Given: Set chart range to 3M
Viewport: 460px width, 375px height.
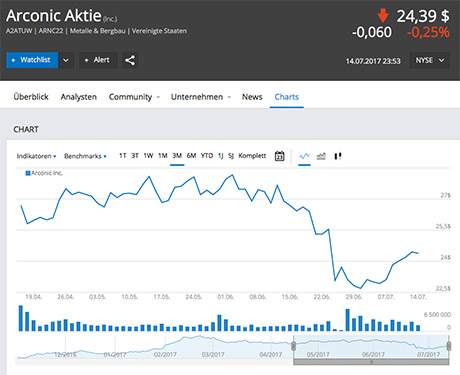Looking at the screenshot, I should coord(177,156).
